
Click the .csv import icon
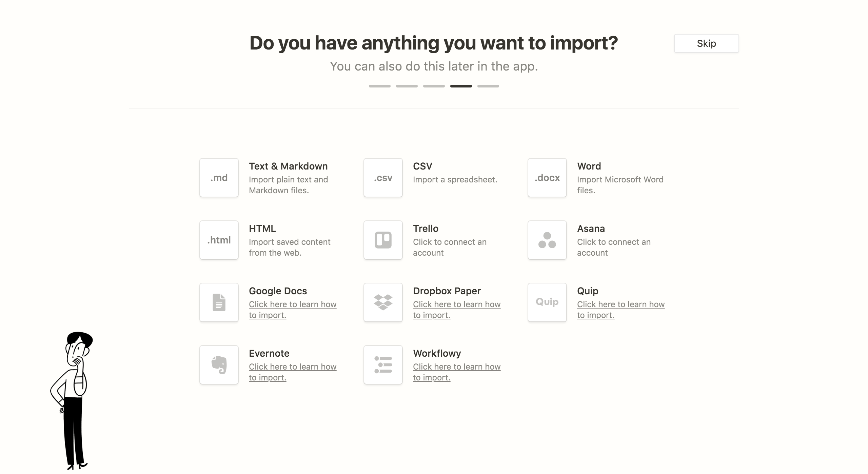click(x=383, y=178)
